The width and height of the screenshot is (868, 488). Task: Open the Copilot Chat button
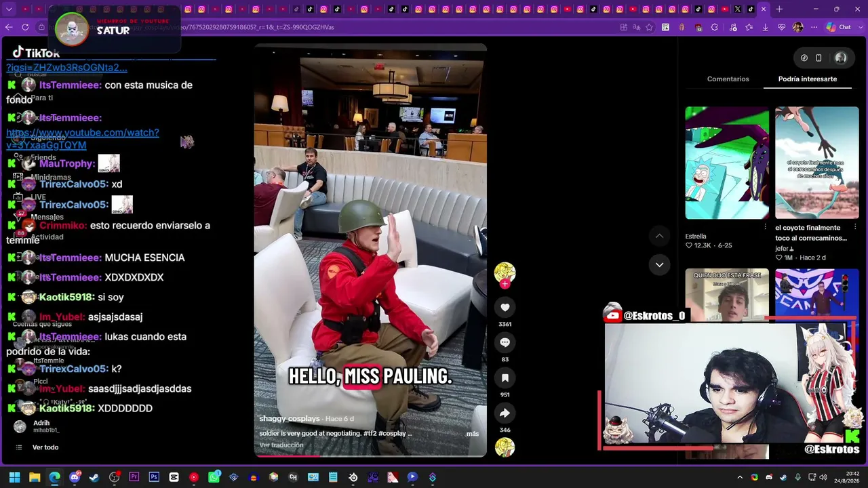click(x=838, y=27)
